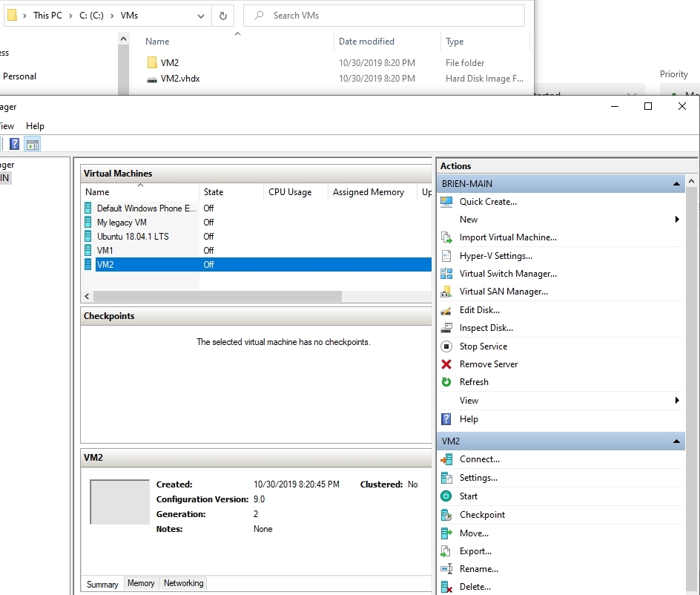Click the help icon in the toolbar

(14, 144)
